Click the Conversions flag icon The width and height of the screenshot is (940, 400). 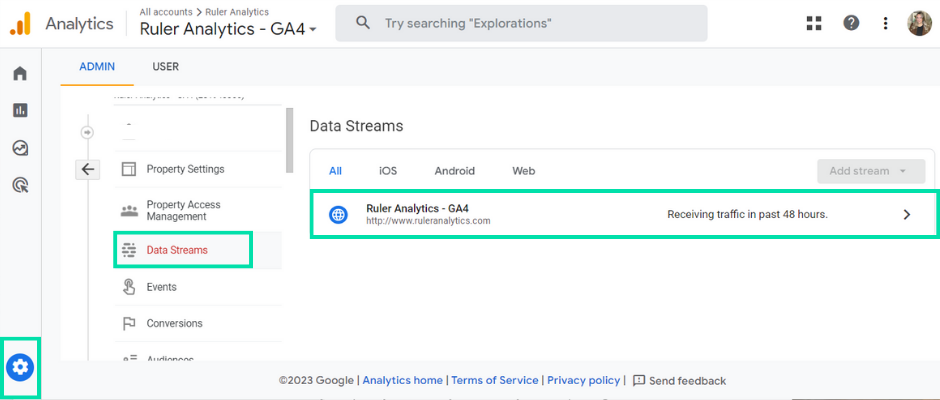click(x=129, y=324)
